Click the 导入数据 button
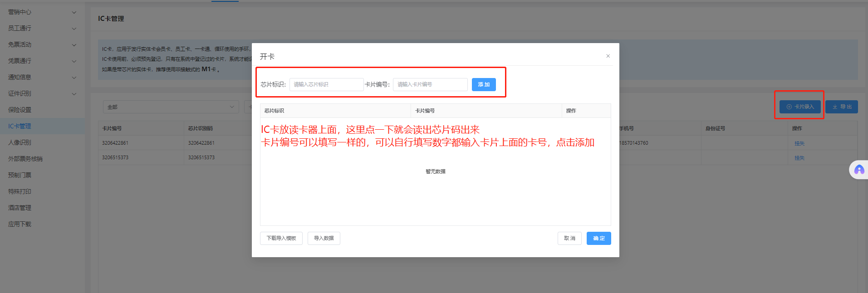This screenshot has width=868, height=293. (x=324, y=239)
